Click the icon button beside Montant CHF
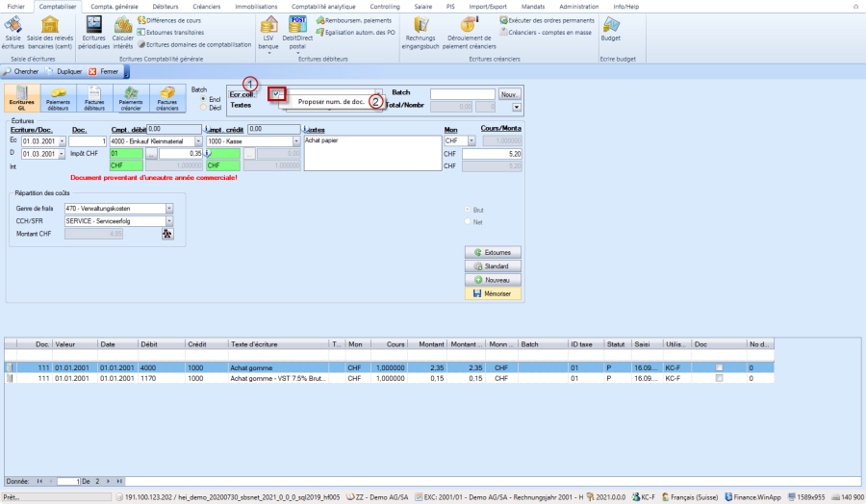866x504 pixels. 167,234
